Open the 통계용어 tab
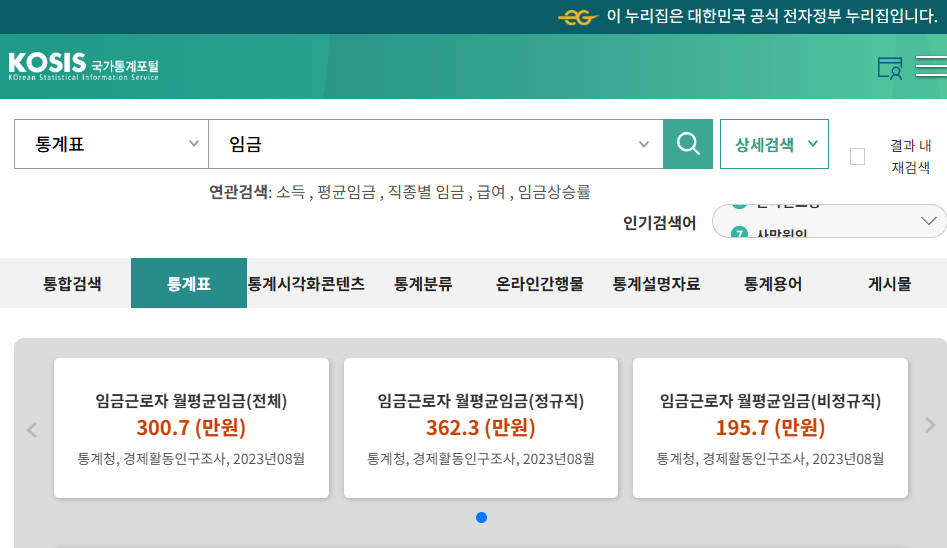 [773, 283]
